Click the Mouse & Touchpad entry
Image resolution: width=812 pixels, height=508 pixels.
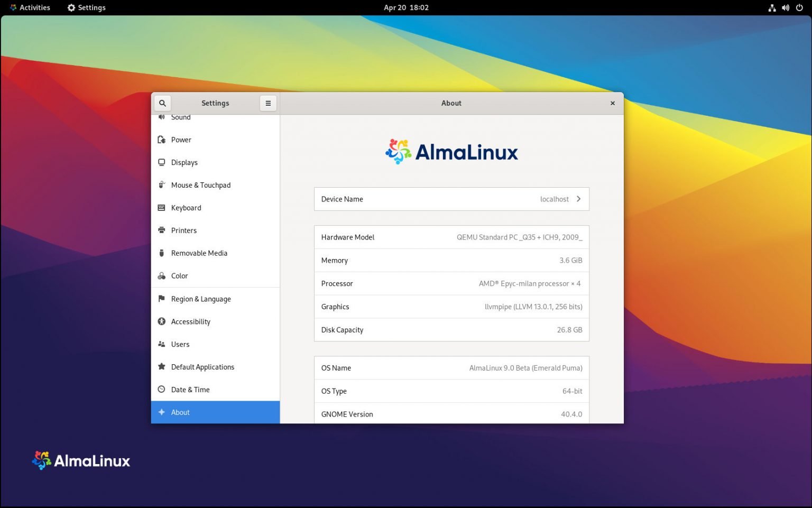click(201, 185)
